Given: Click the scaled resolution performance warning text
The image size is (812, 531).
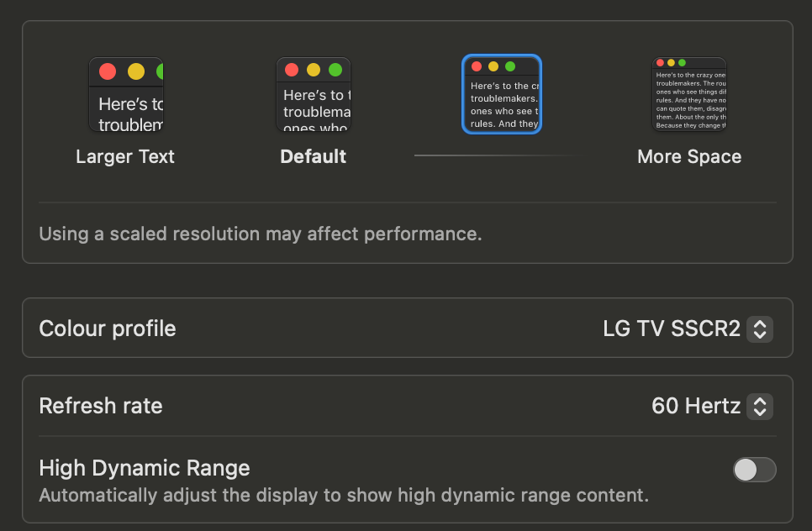Looking at the screenshot, I should (261, 234).
